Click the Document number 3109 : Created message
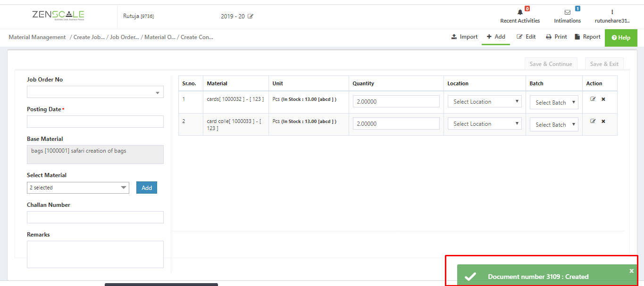The height and width of the screenshot is (286, 644). [x=538, y=277]
